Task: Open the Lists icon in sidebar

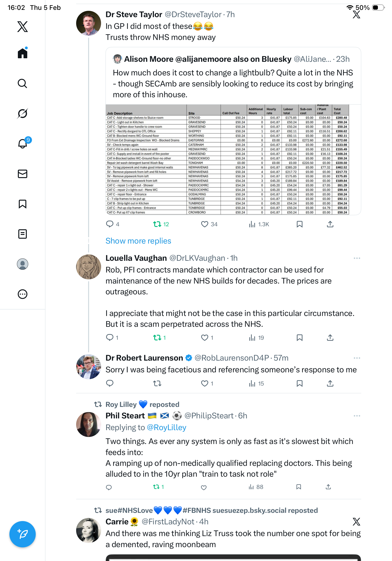Action: point(23,234)
